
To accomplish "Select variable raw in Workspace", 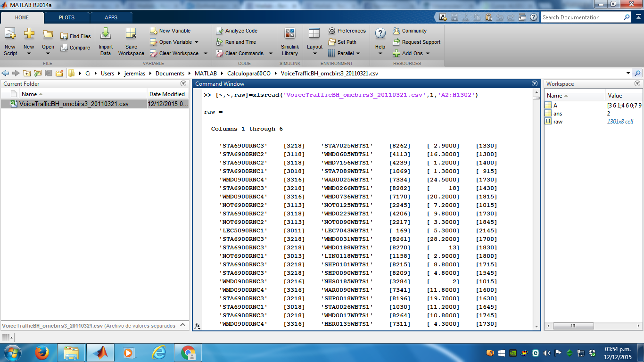I will 558,122.
